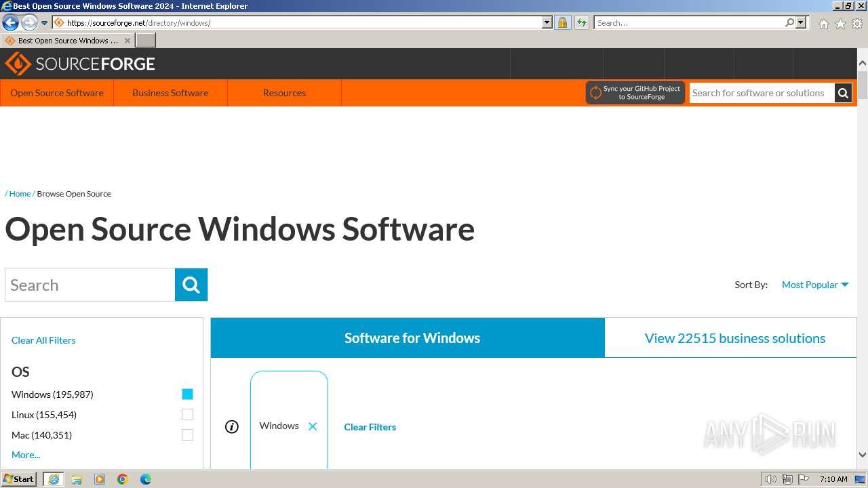Check the Linux OS filter checkbox
868x488 pixels.
[x=188, y=415]
